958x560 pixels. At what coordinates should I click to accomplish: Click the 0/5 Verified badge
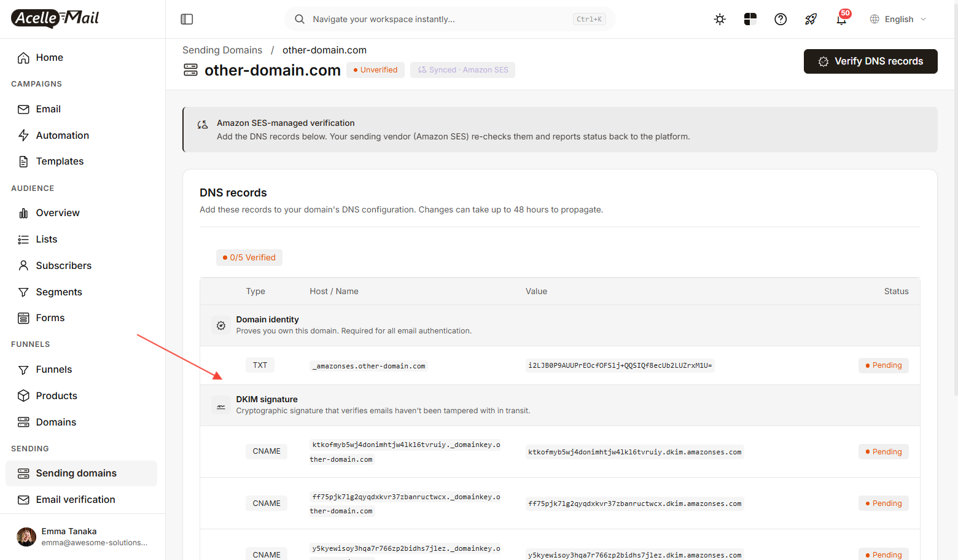pyautogui.click(x=249, y=258)
